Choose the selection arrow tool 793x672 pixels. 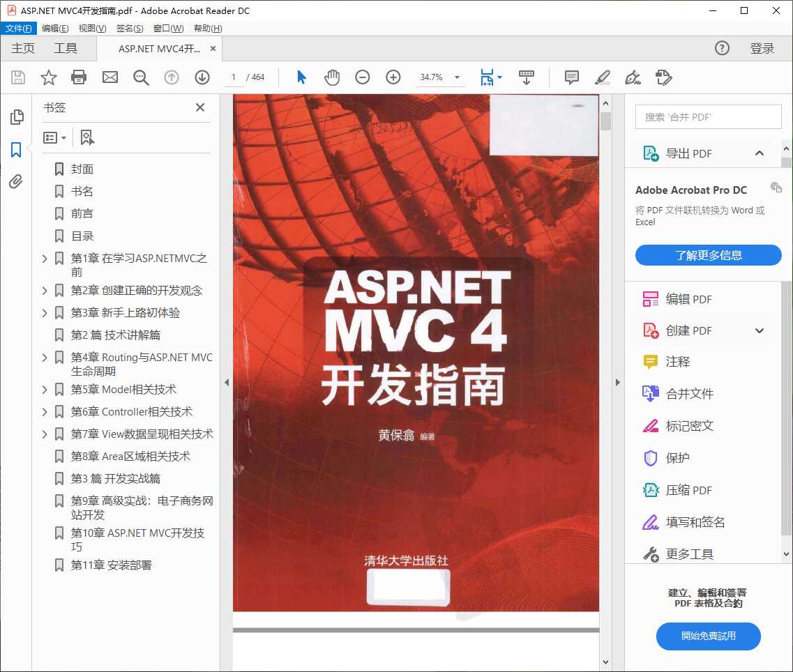click(301, 77)
